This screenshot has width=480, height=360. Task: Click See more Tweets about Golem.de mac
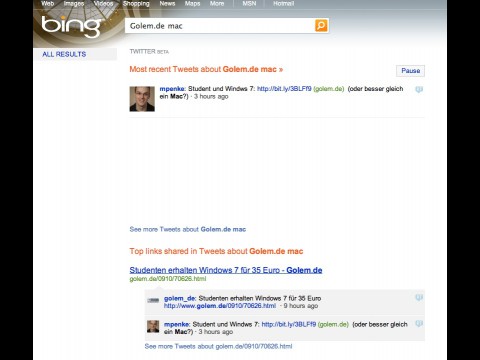188,229
